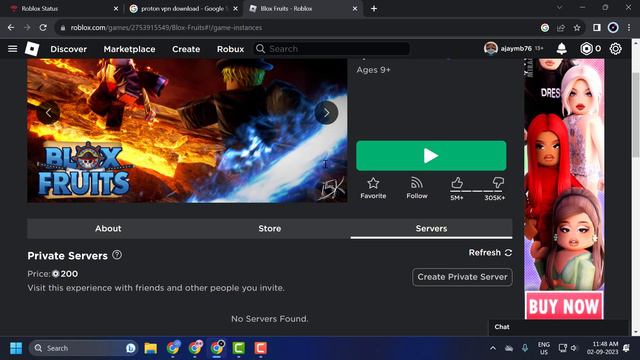Select the Servers tab
640x360 pixels.
(x=431, y=229)
